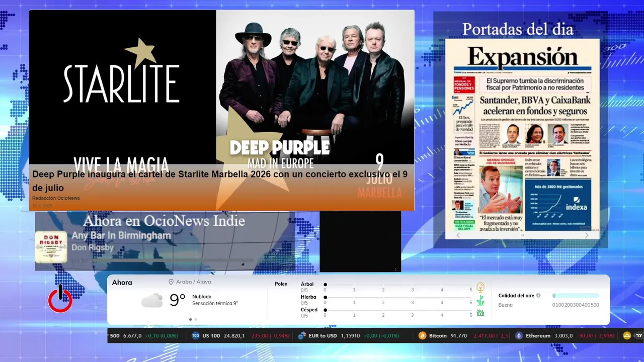The width and height of the screenshot is (644, 362).
Task: Show the previous front page in Portadas slider
Action: pos(457,235)
